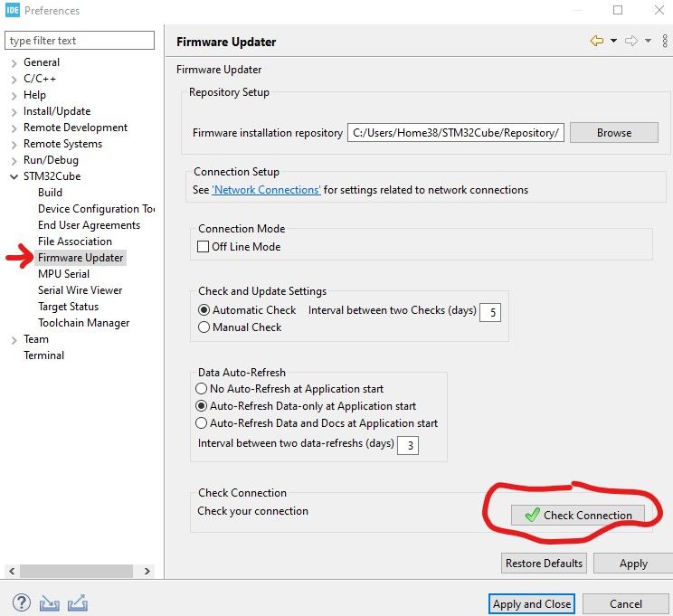
Task: Open the forward history dropdown arrow
Action: click(x=648, y=41)
